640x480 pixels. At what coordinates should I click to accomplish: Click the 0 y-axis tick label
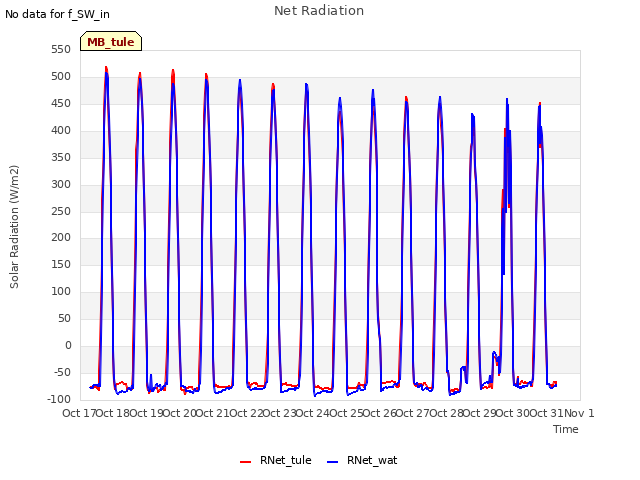68,346
